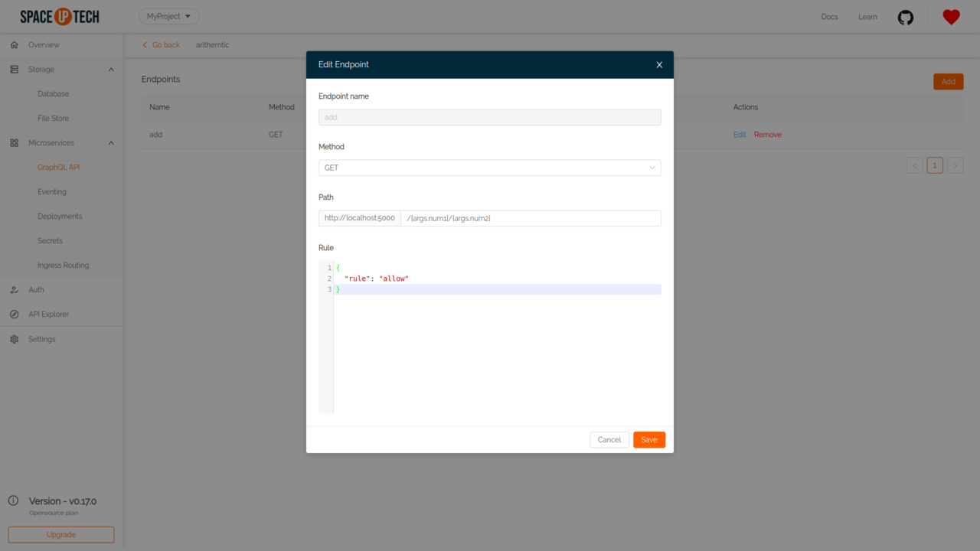
Task: Open the Method dropdown in the dialog
Action: point(489,168)
